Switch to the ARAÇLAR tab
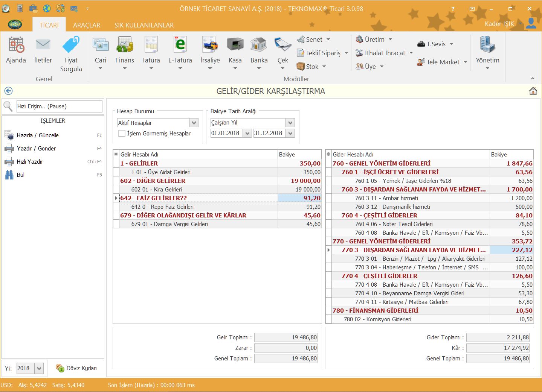This screenshot has height=392, width=542. 87,25
